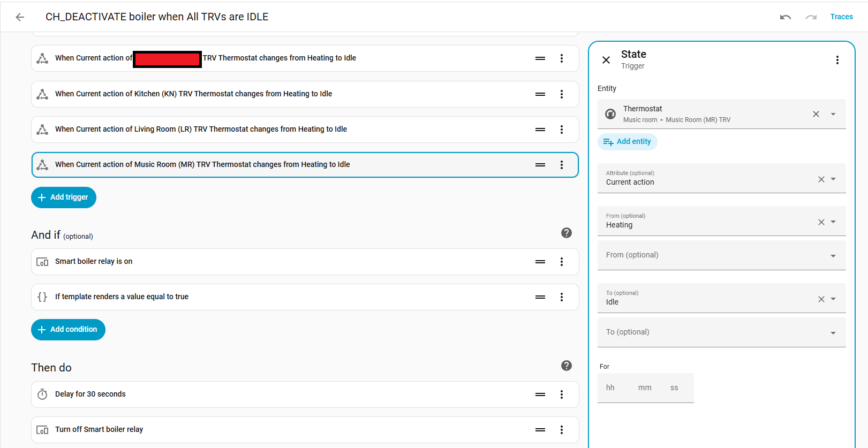Open overflow menu of Delay for 30 seconds
Image resolution: width=868 pixels, height=448 pixels.
[561, 394]
